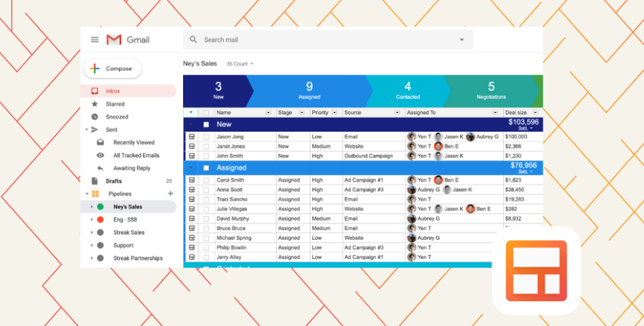The width and height of the screenshot is (644, 326).
Task: Check the select-all checkbox in header row
Action: (206, 113)
